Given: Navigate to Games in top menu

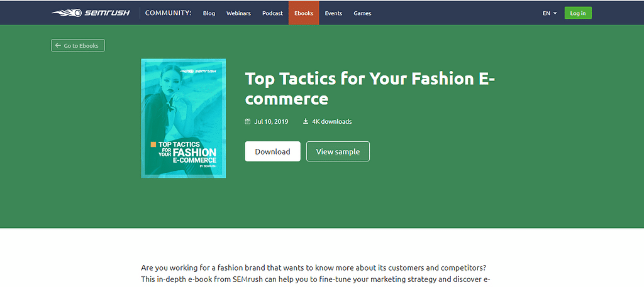Looking at the screenshot, I should [362, 13].
